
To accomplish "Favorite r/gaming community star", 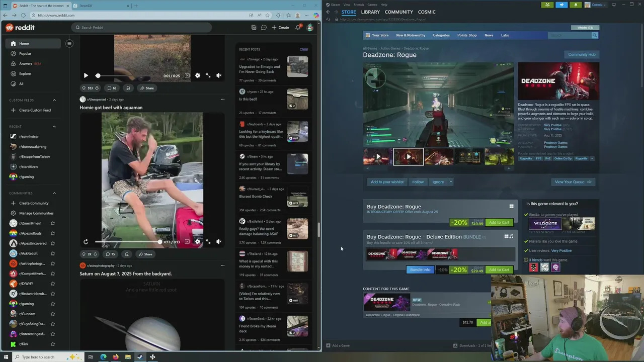I will point(53,304).
